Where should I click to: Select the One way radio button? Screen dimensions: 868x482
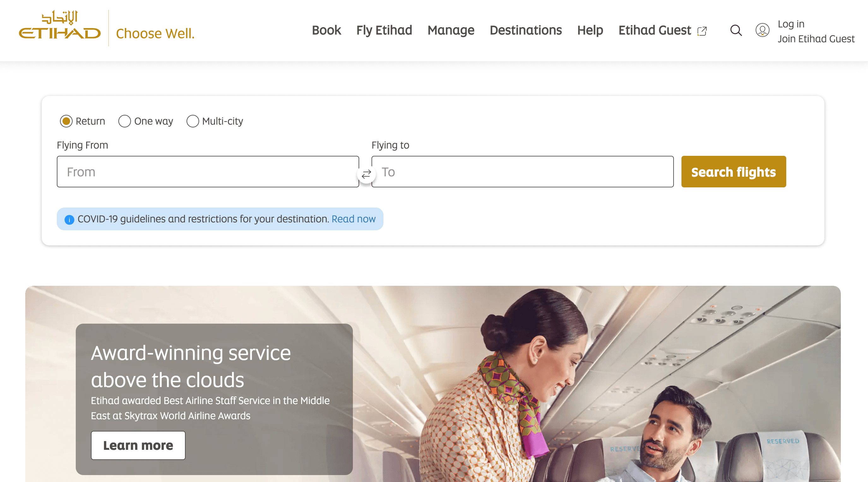pyautogui.click(x=125, y=121)
